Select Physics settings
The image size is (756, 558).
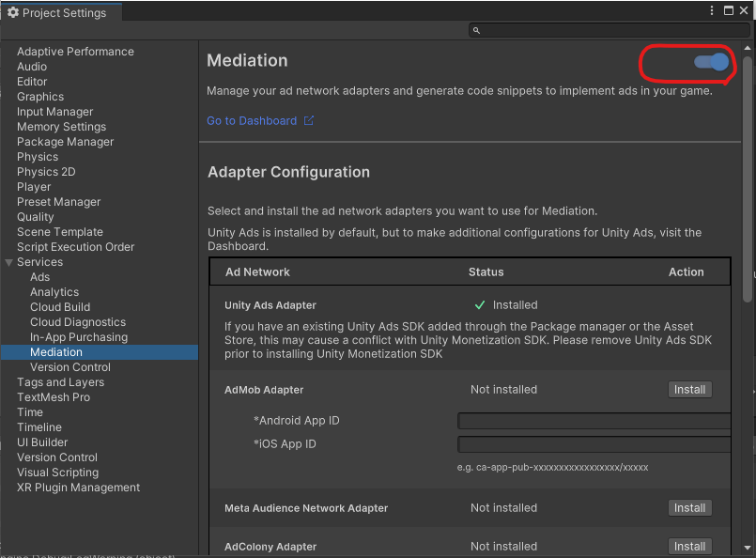[38, 157]
